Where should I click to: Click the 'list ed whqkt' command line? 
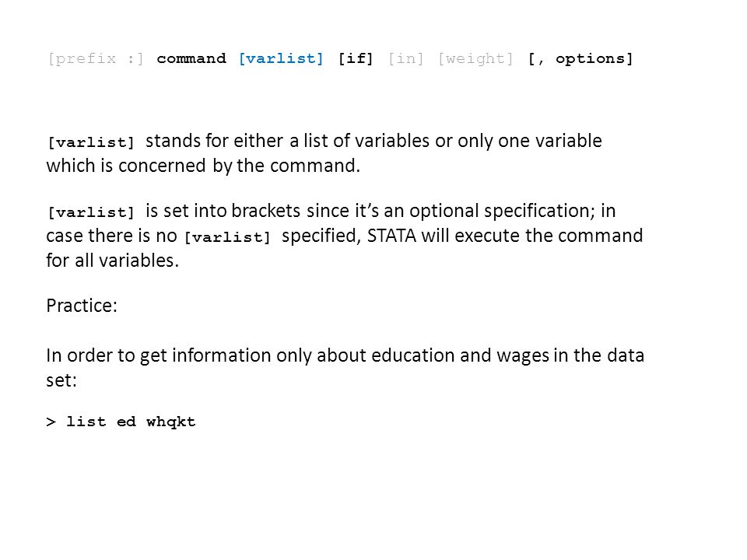[x=121, y=422]
